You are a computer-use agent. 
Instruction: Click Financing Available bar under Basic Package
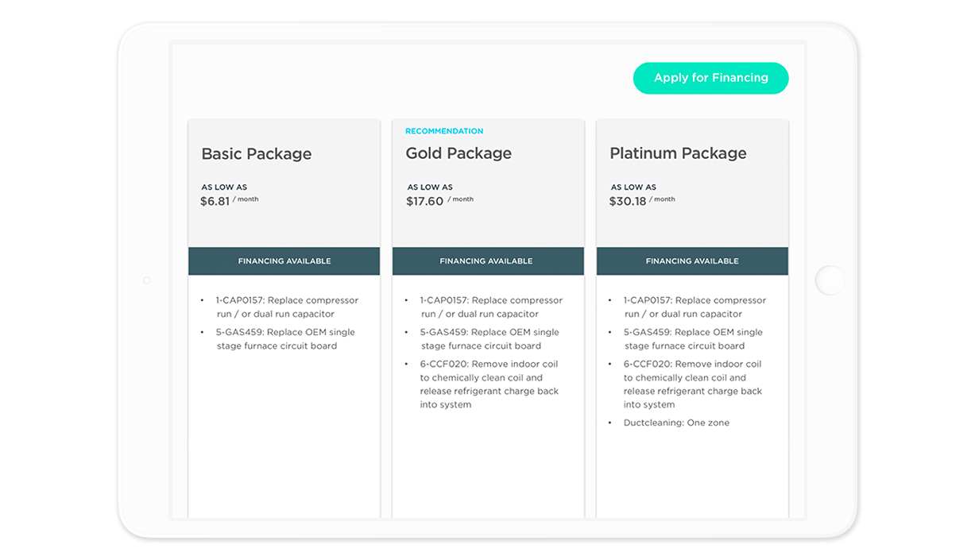[x=284, y=261]
